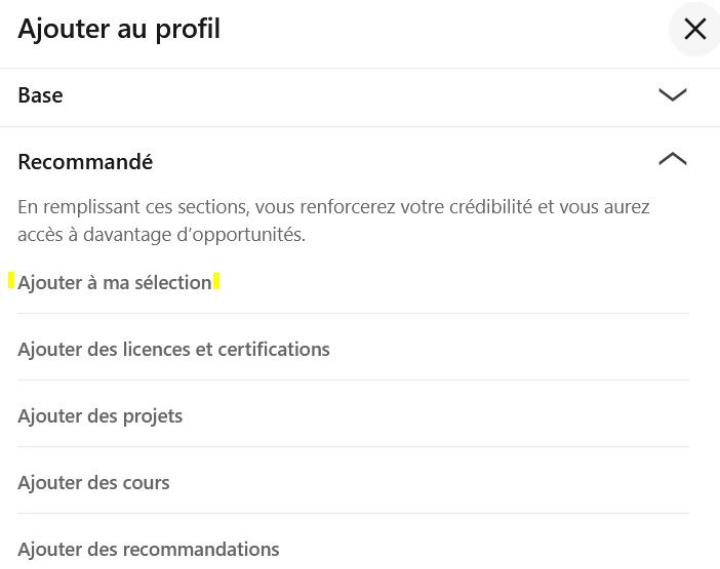Close the "Ajouter au profil" dialog
The height and width of the screenshot is (569, 720).
click(x=694, y=30)
